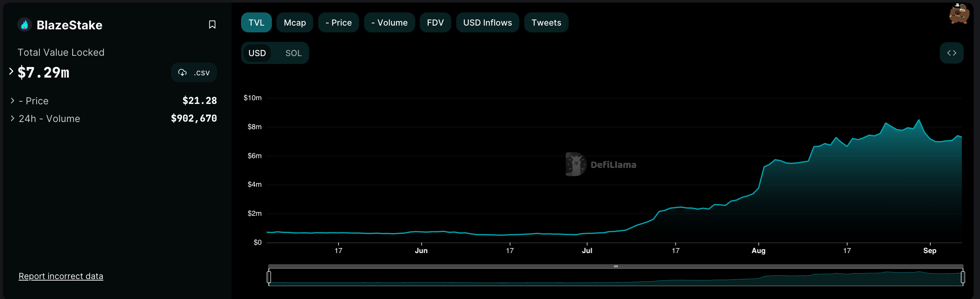Screen dimensions: 980x299
Task: Bookmark the BlazeStake protocol
Action: 212,25
